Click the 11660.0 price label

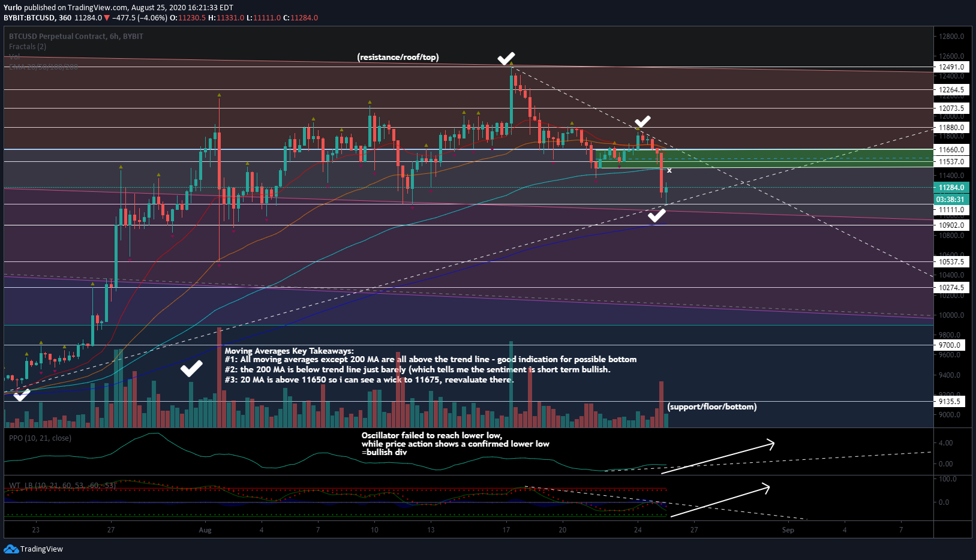[952, 150]
